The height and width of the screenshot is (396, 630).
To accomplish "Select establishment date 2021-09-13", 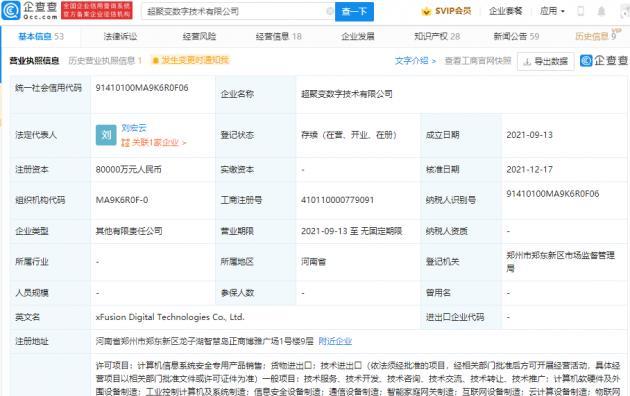I will tap(530, 135).
